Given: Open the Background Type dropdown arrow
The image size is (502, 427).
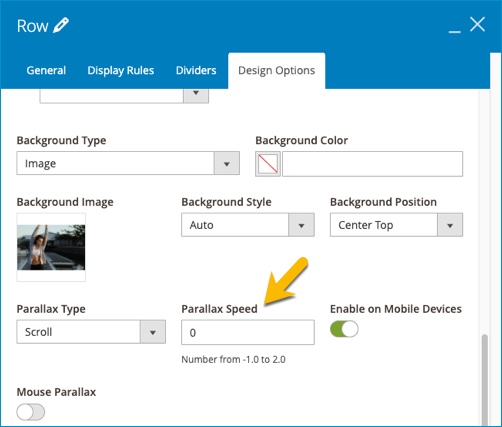Looking at the screenshot, I should click(x=227, y=163).
